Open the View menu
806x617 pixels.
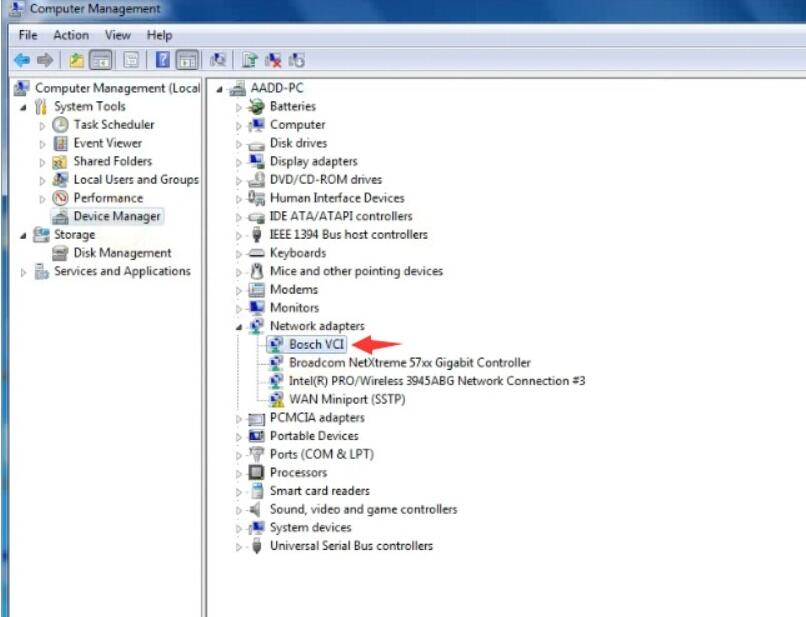(x=118, y=35)
